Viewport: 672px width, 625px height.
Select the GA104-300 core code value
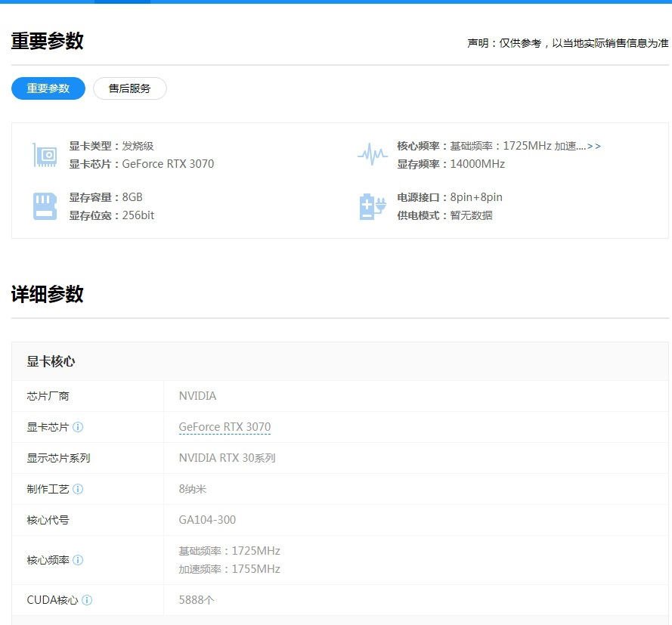pyautogui.click(x=207, y=520)
